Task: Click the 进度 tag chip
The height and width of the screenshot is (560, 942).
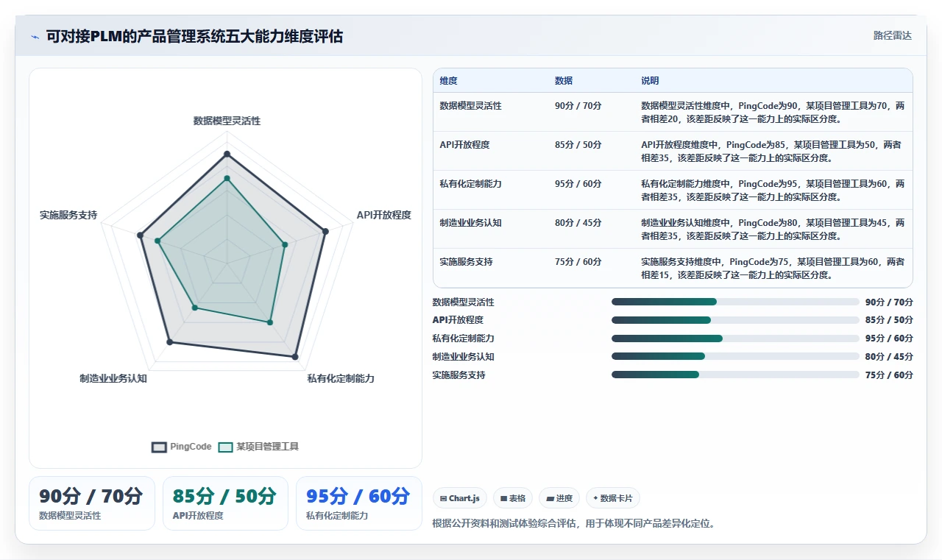Action: coord(559,498)
